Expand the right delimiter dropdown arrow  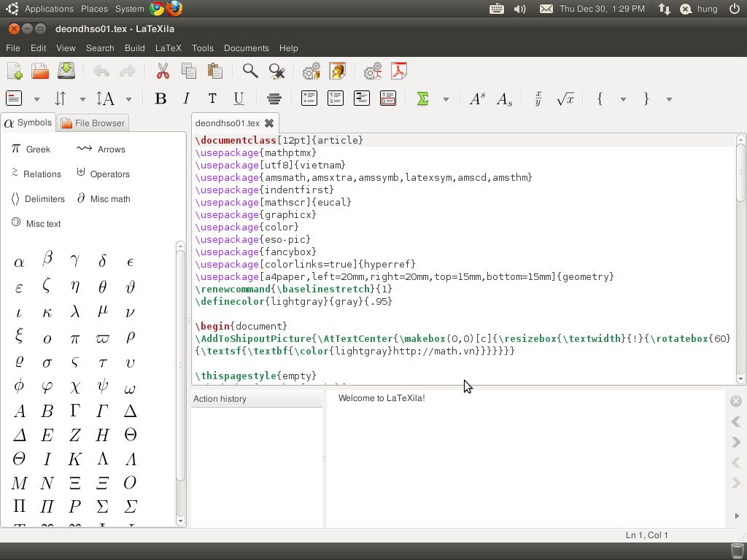[670, 99]
